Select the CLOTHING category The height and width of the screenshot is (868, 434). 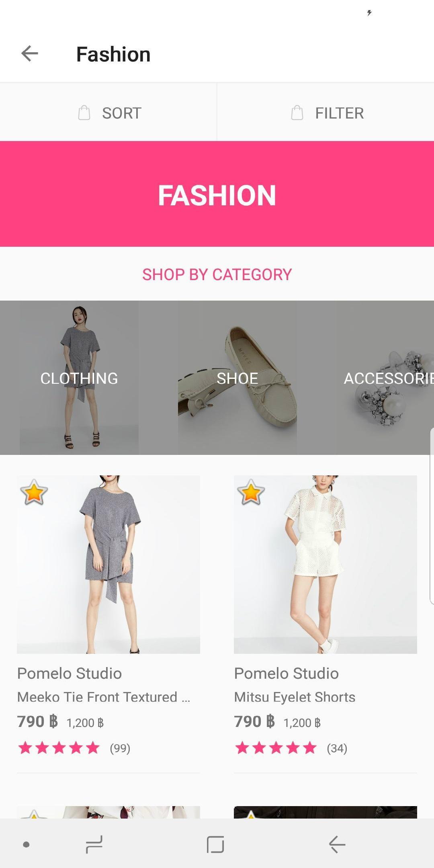click(x=79, y=378)
